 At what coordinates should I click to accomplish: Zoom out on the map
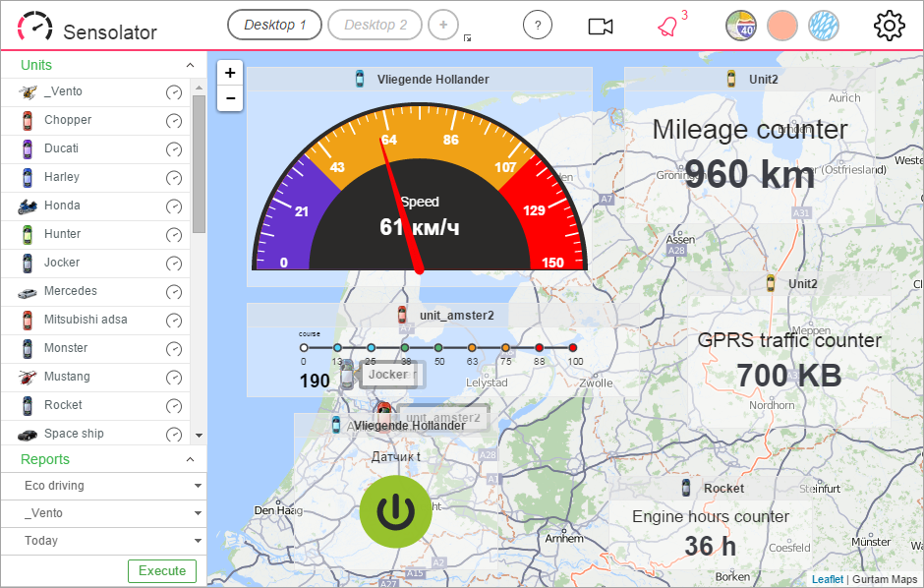[x=230, y=98]
